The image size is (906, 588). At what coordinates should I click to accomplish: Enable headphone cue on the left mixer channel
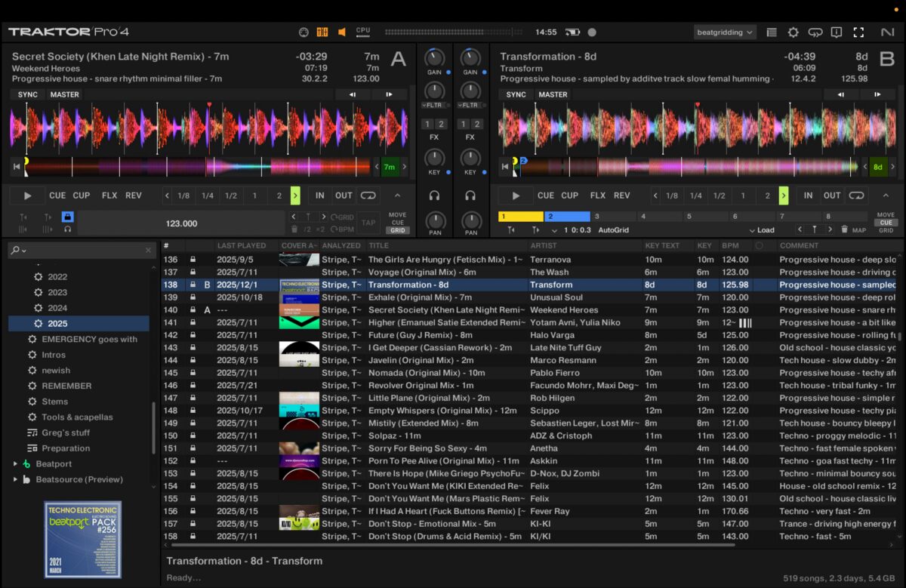click(x=433, y=195)
